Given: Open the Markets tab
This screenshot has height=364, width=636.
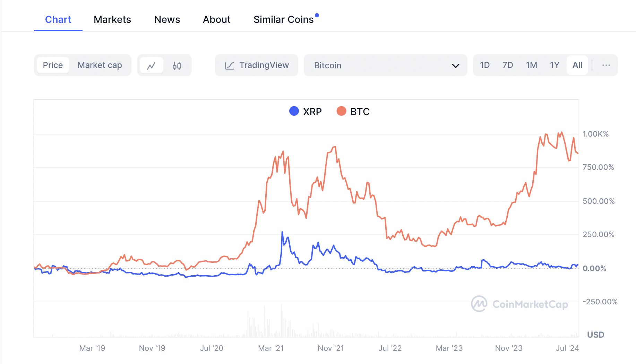Looking at the screenshot, I should [112, 19].
